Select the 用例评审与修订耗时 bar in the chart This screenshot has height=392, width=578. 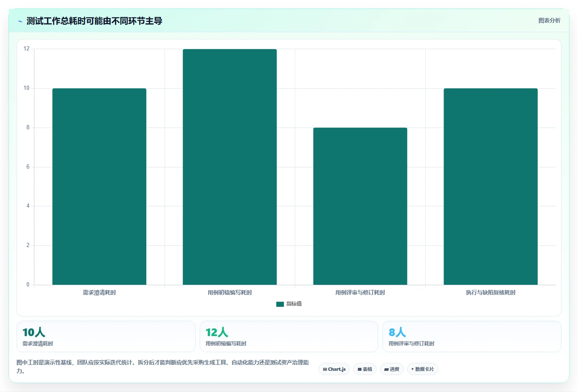pos(360,206)
